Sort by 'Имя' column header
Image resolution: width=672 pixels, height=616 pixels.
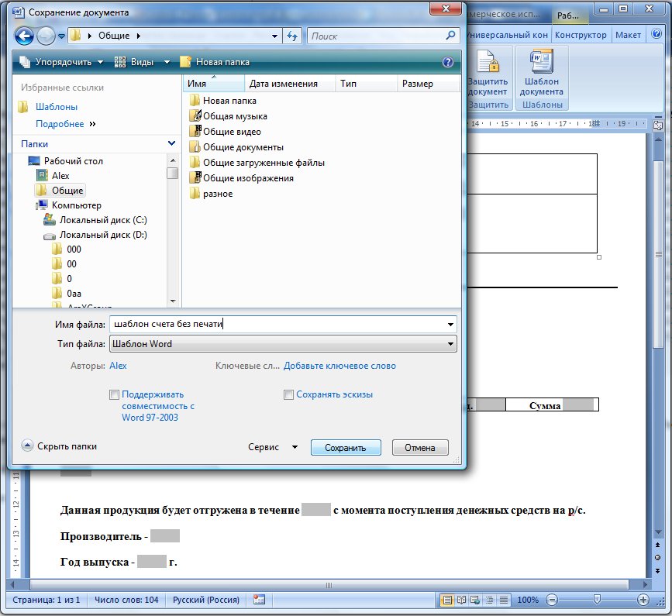[x=214, y=84]
